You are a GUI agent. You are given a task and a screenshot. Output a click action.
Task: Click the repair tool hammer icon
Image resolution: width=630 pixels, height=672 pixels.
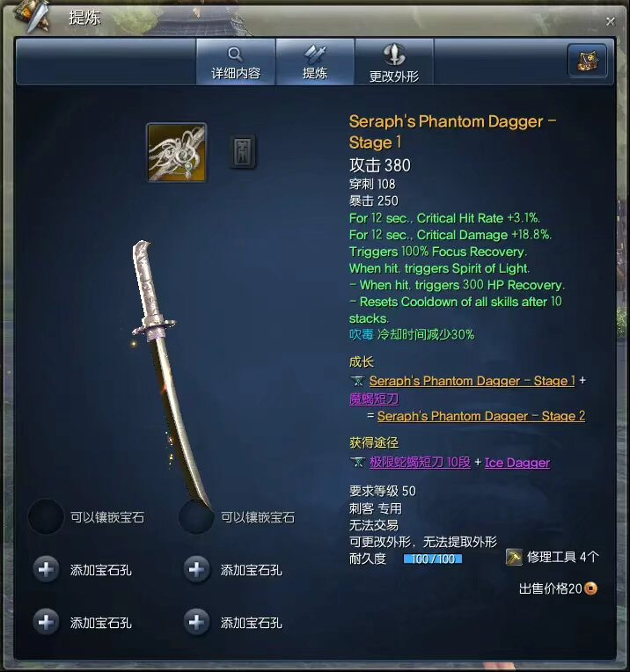514,557
